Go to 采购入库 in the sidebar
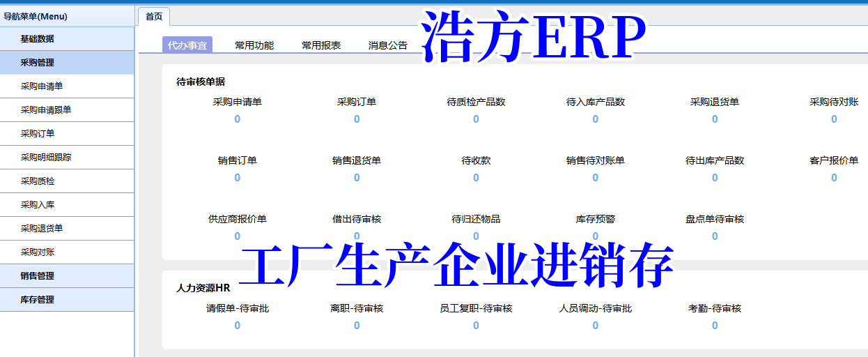 (x=38, y=205)
